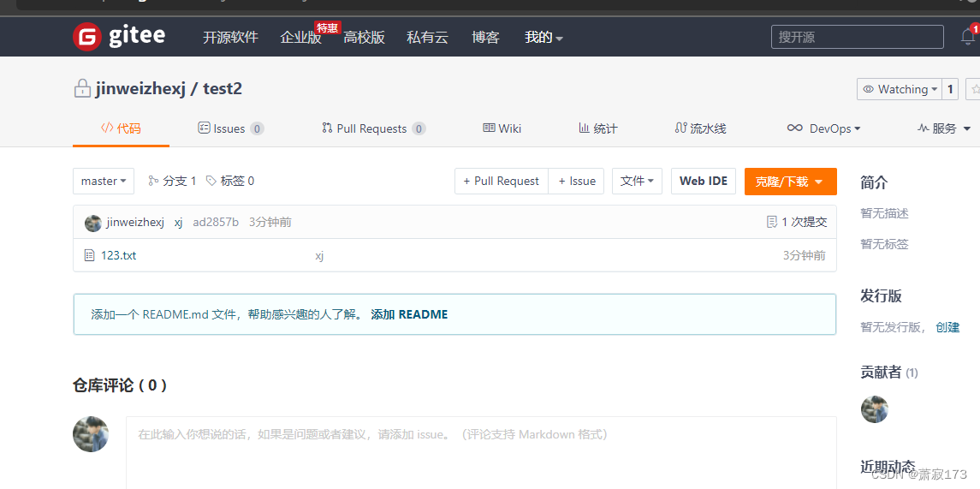Viewport: 980px width, 489px height.
Task: Open the 文件 dropdown
Action: (x=637, y=182)
